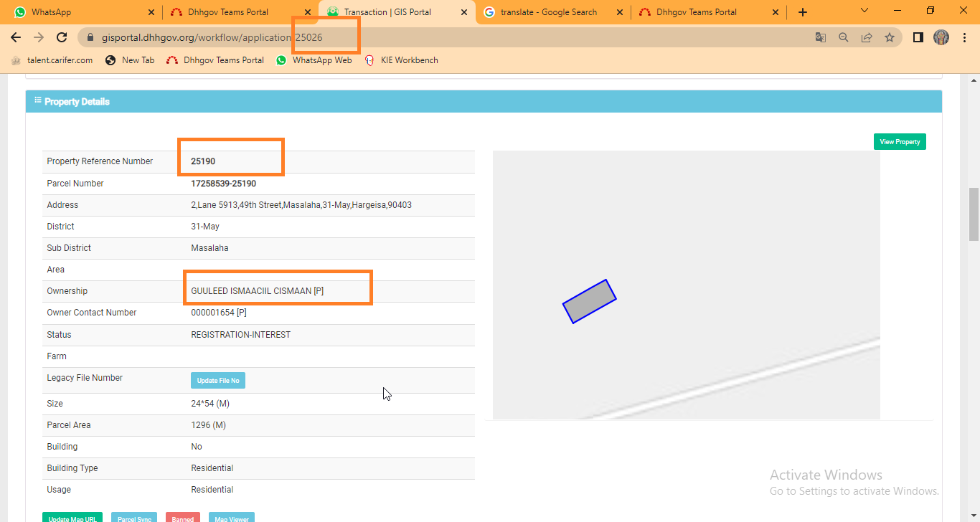980x522 pixels.
Task: Click the Usage value Residential
Action: (x=212, y=490)
